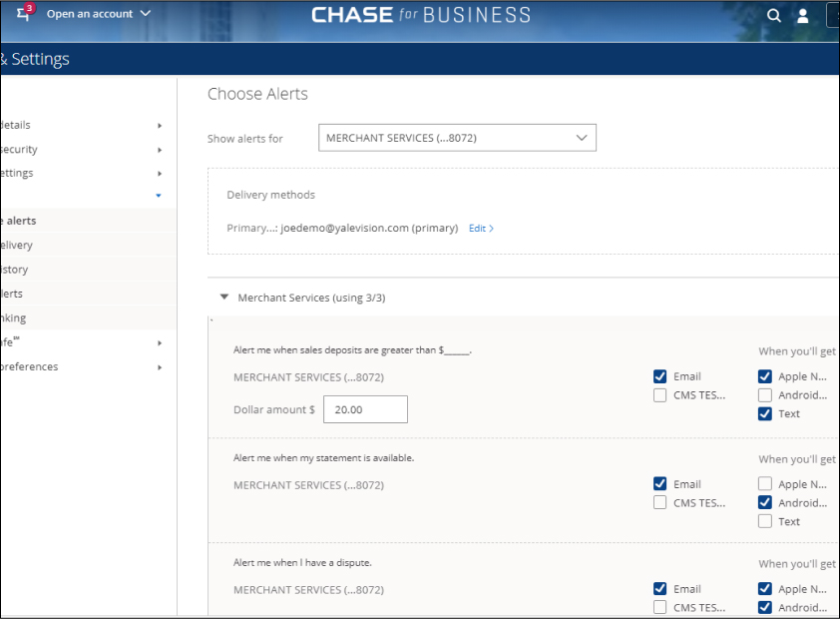Check CMS TES... for dispute alert
The width and height of the screenshot is (840, 619).
click(660, 607)
